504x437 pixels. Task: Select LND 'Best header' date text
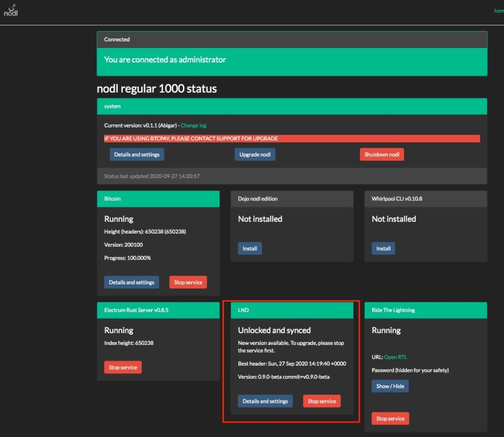292,364
